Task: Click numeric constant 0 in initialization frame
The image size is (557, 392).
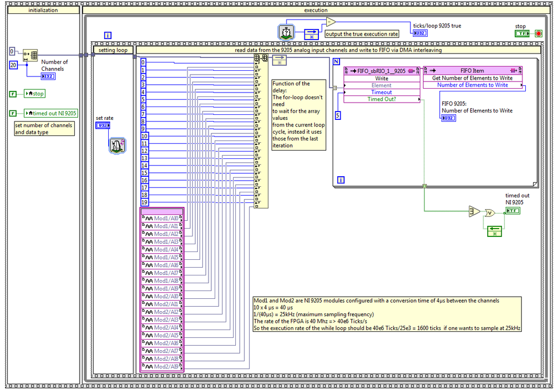Action: tap(12, 51)
